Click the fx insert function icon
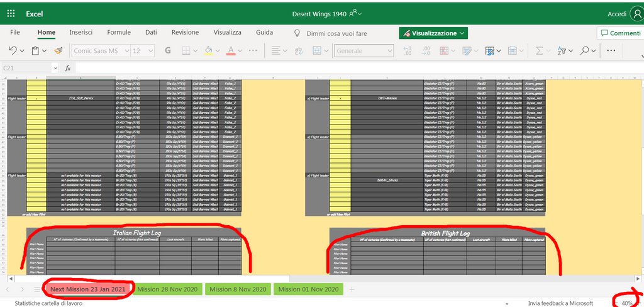Image resolution: width=644 pixels, height=307 pixels. [x=68, y=68]
